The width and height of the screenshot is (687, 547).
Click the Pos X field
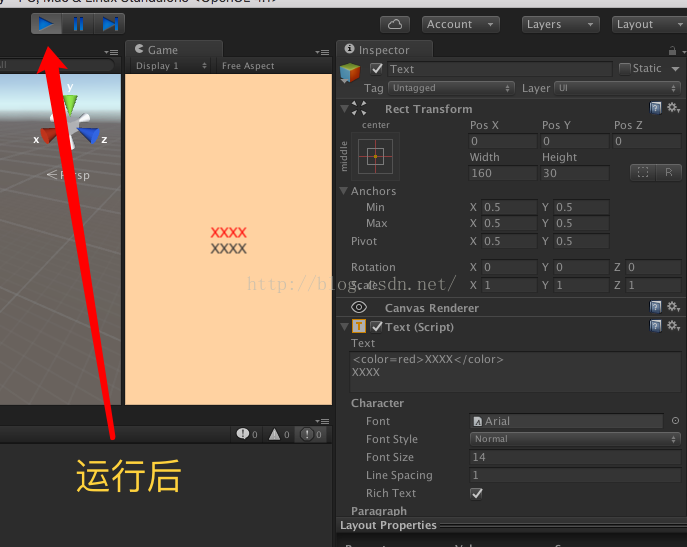[503, 141]
